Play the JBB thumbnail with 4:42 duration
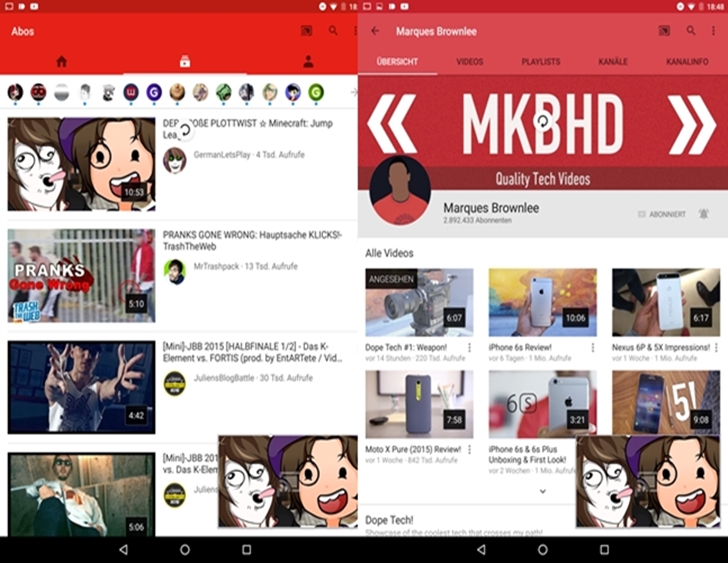 coord(81,387)
